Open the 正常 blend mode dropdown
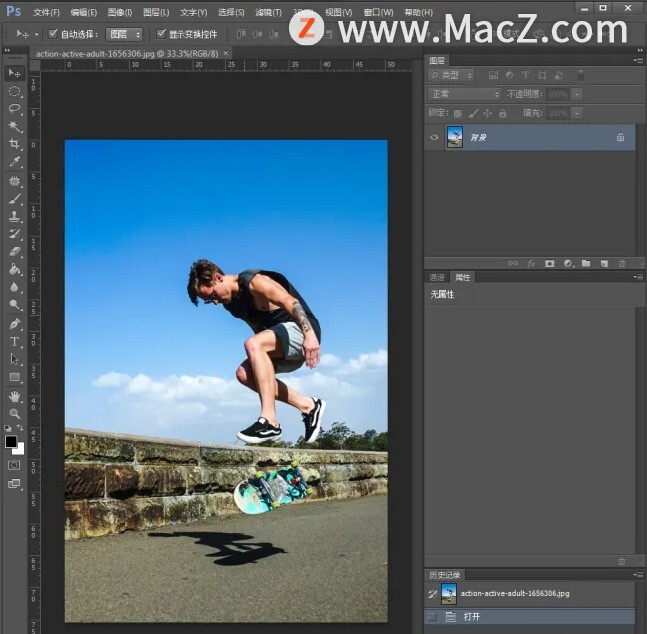647x634 pixels. [463, 94]
